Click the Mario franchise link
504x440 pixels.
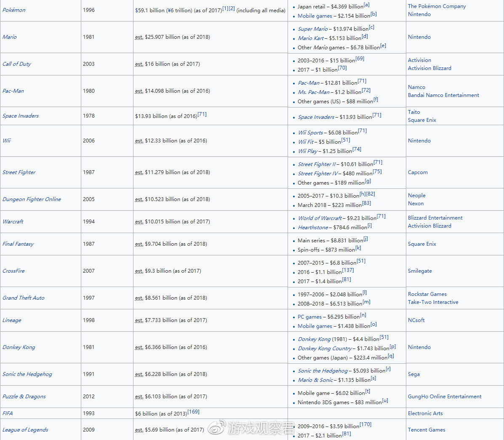tap(10, 37)
